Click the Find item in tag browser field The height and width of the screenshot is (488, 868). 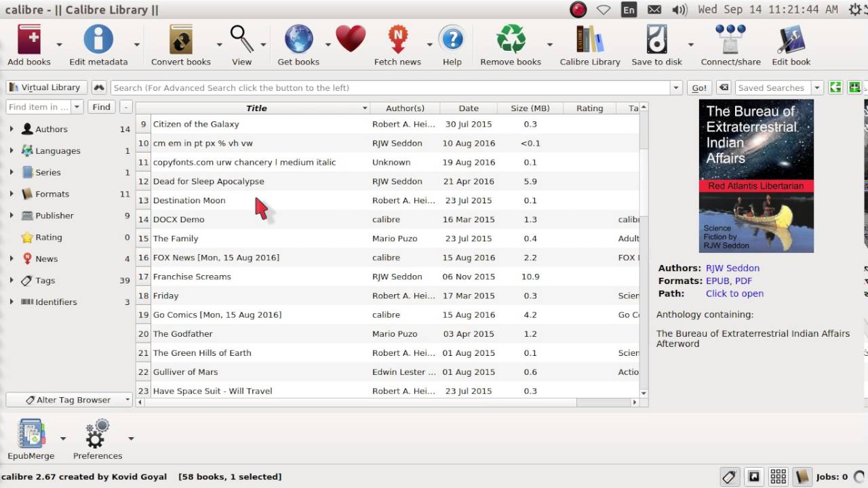(x=38, y=107)
